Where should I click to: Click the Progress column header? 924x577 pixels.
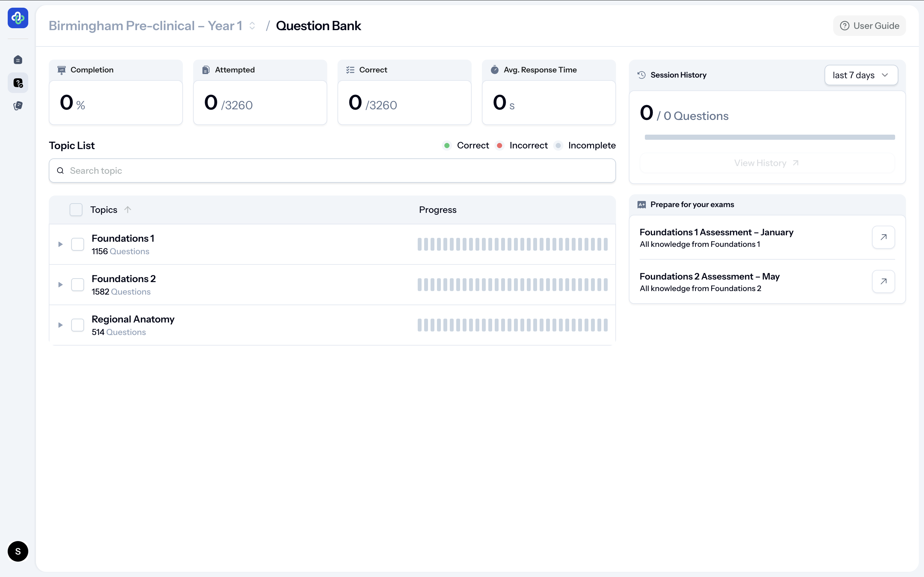coord(438,210)
